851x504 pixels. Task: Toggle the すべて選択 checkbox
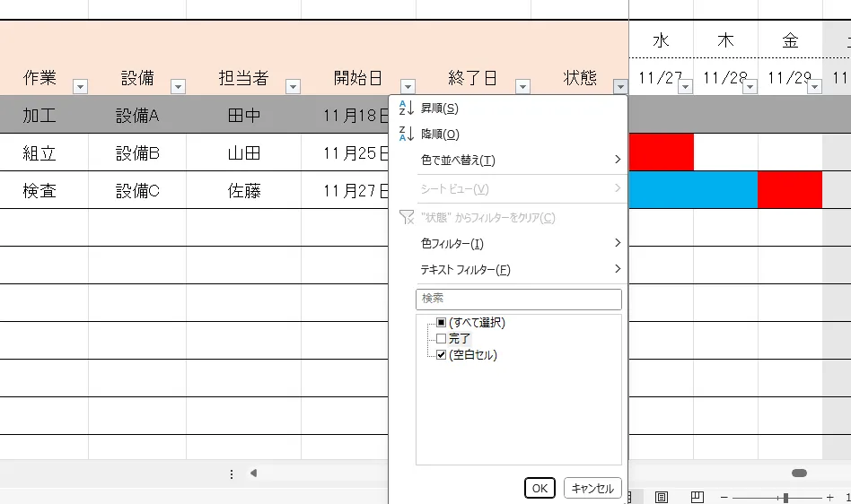[x=442, y=323]
